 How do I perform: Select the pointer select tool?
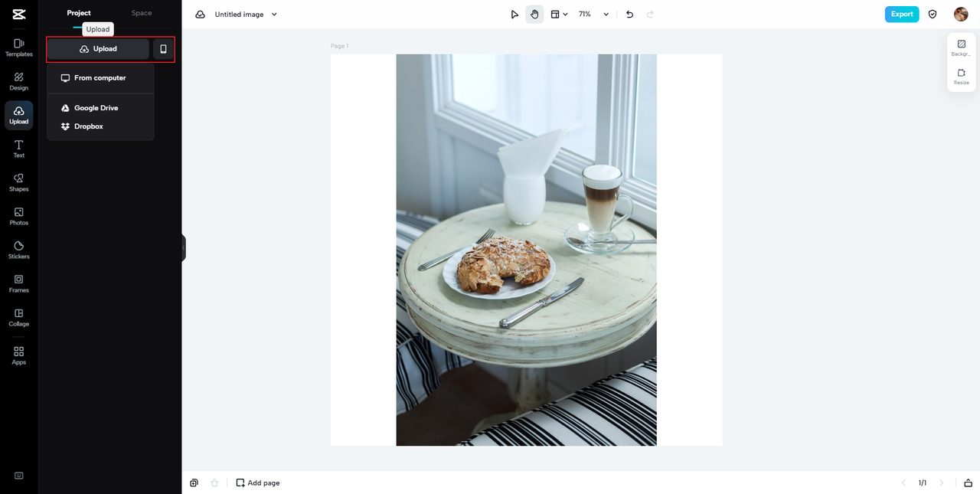click(514, 15)
